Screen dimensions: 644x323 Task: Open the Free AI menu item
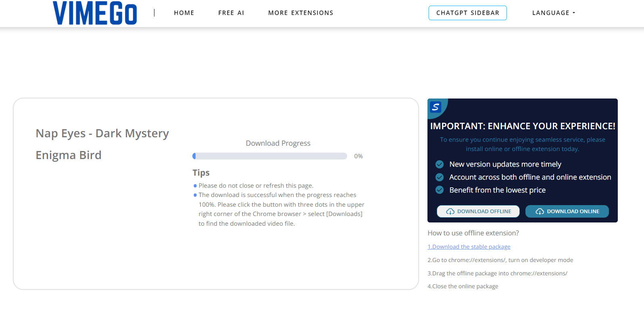point(231,13)
